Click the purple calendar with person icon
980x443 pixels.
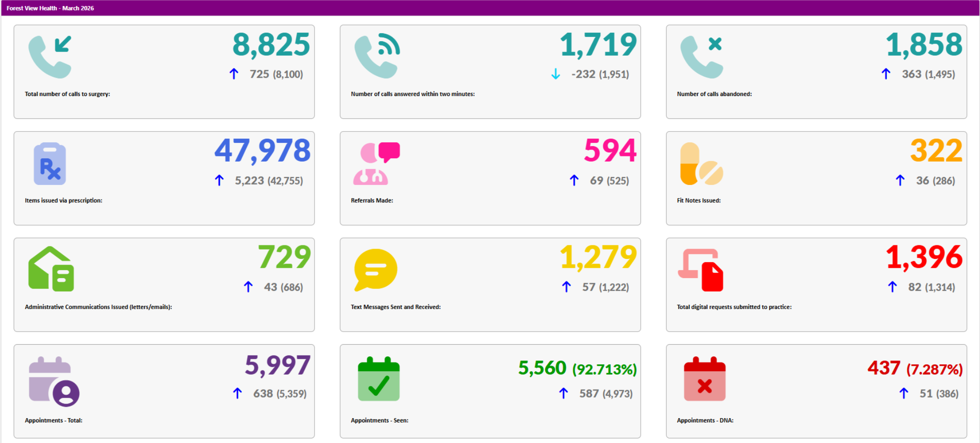pos(54,381)
